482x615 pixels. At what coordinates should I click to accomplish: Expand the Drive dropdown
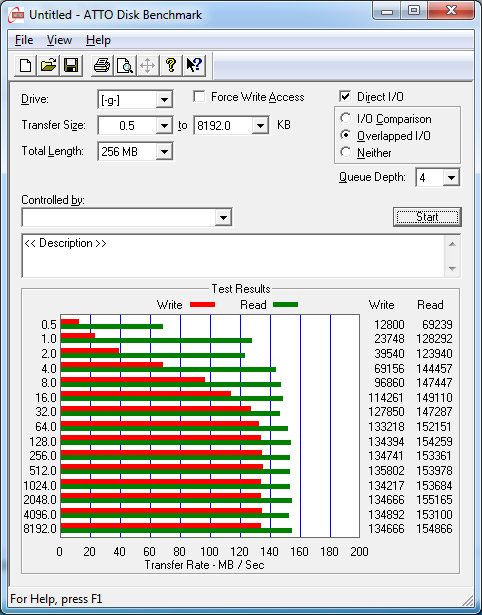click(164, 100)
